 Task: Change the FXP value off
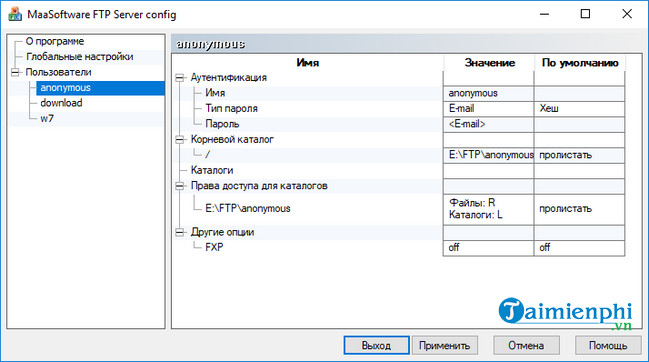pyautogui.click(x=488, y=248)
